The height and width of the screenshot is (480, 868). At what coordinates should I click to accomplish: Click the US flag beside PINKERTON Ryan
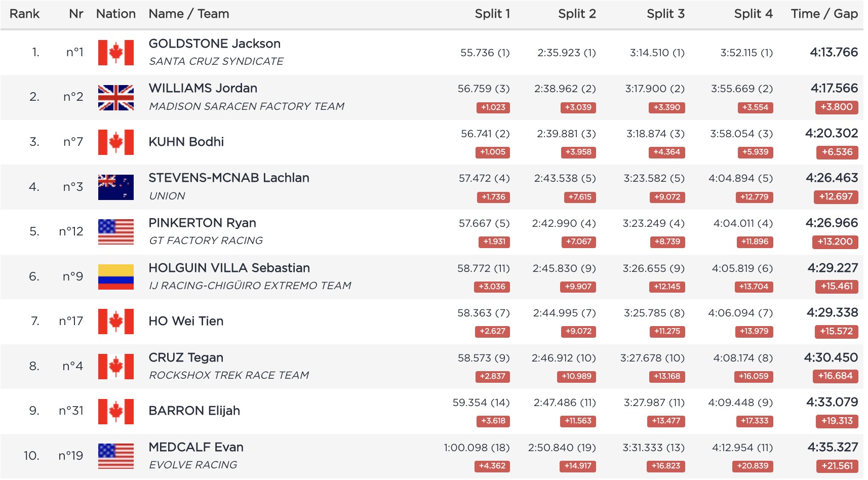coord(115,232)
